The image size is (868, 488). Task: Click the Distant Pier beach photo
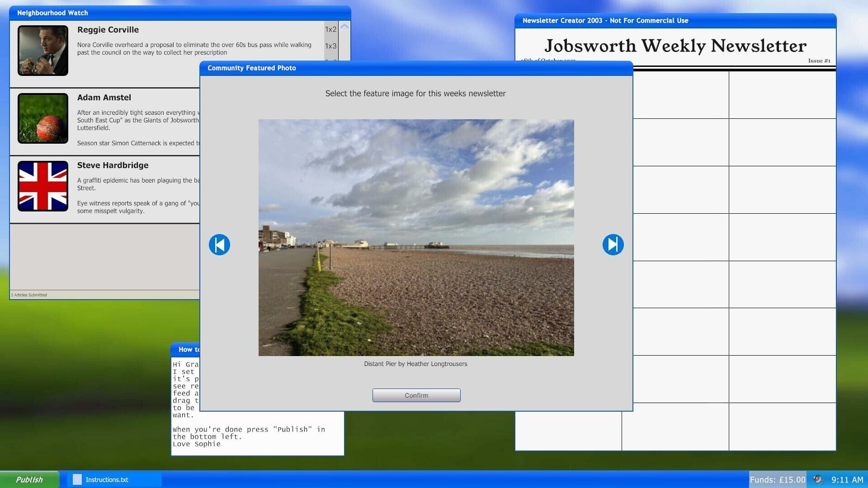(416, 237)
